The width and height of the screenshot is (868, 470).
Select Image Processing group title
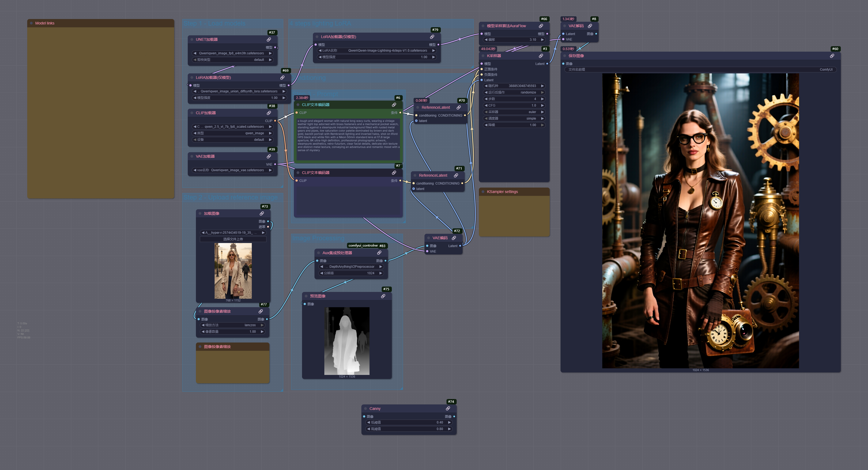(x=318, y=238)
